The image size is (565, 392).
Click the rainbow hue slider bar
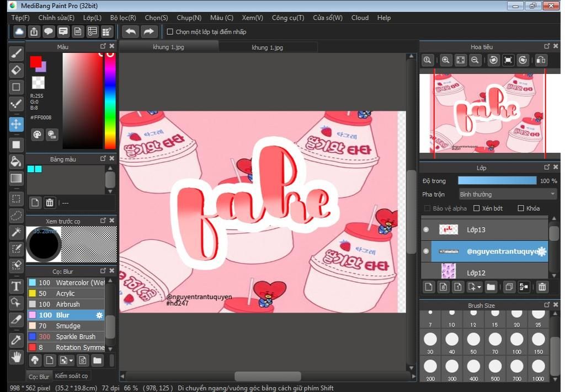[110, 100]
